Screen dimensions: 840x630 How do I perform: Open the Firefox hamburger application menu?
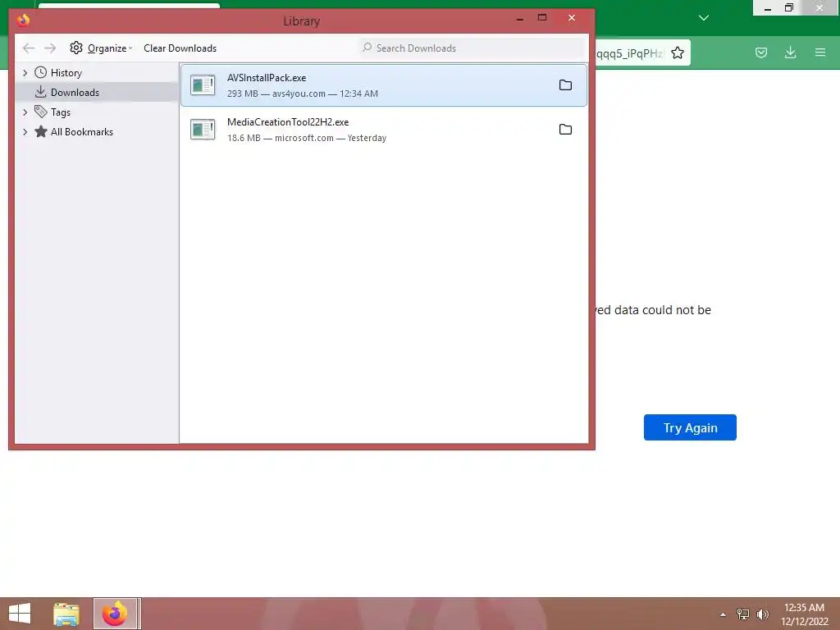point(820,52)
